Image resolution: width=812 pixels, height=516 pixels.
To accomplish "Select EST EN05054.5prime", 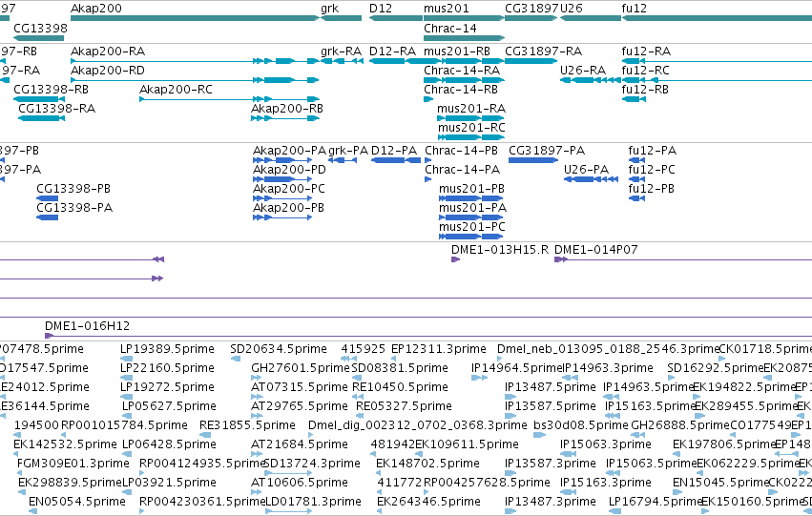I will [x=32, y=511].
